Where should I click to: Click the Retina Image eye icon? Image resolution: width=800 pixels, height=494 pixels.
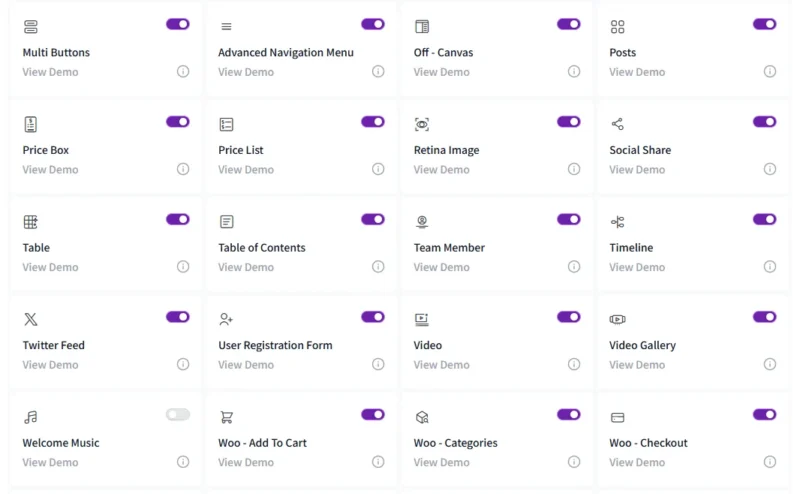pos(422,124)
